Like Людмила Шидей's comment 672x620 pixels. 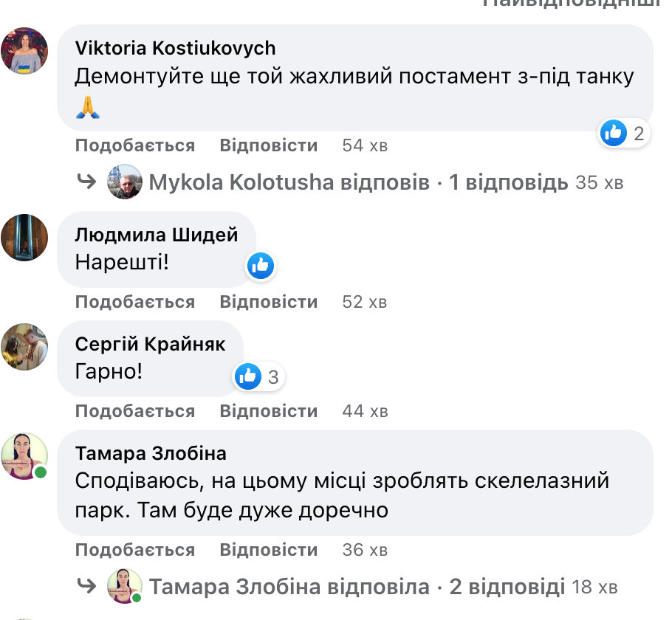(x=135, y=302)
